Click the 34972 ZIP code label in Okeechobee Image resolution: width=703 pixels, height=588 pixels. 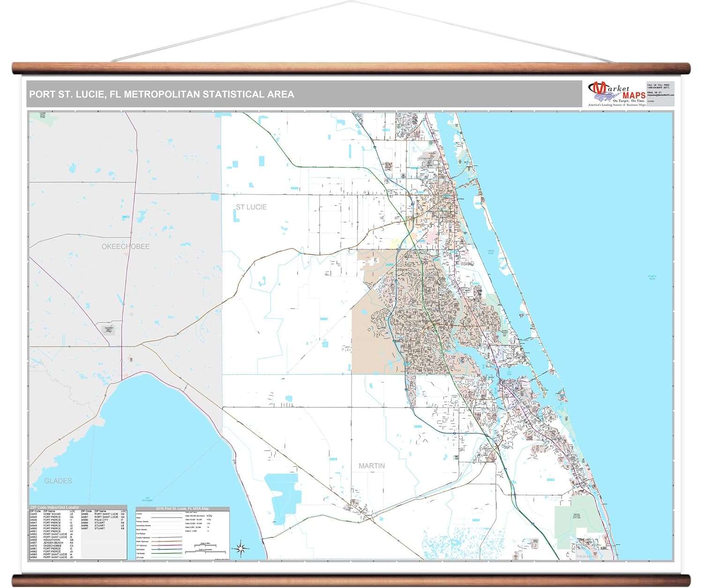pyautogui.click(x=126, y=217)
